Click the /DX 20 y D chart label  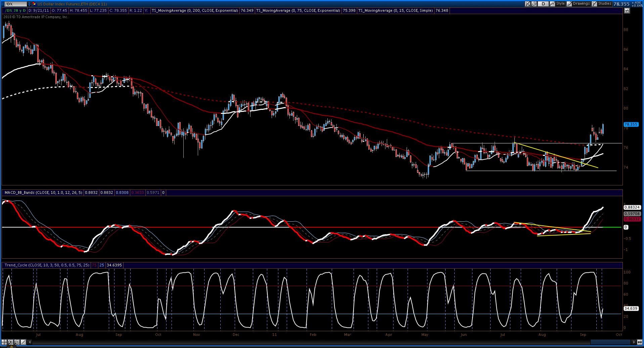15,10
